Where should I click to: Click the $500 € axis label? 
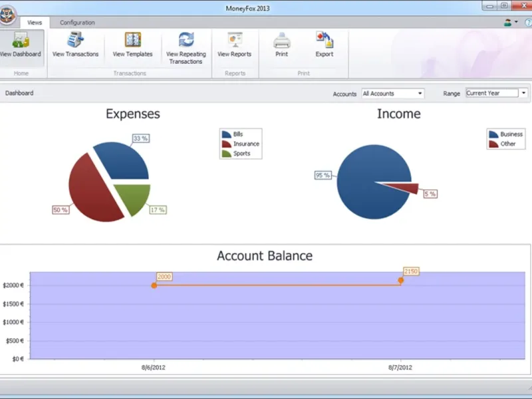point(15,340)
